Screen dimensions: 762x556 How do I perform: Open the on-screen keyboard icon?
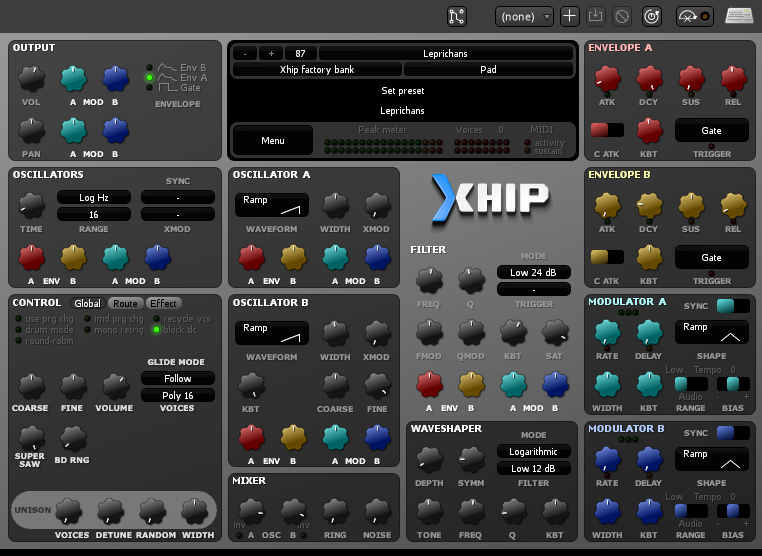[738, 16]
